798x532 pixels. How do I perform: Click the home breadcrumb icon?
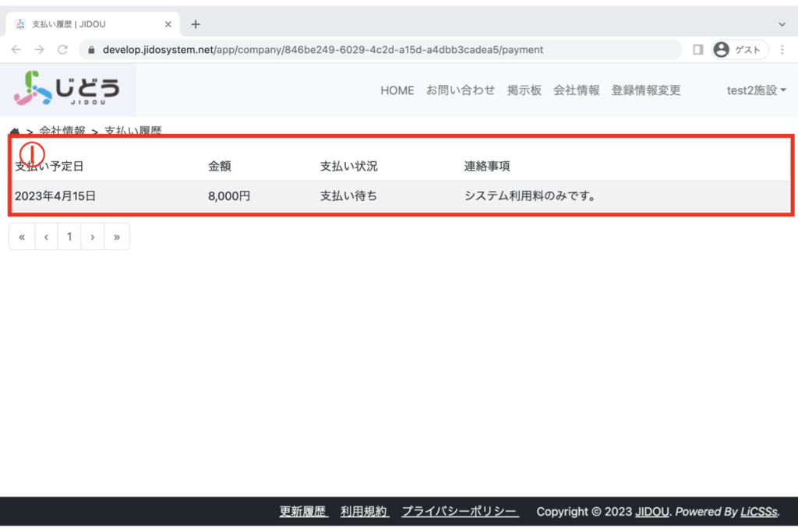[x=15, y=131]
